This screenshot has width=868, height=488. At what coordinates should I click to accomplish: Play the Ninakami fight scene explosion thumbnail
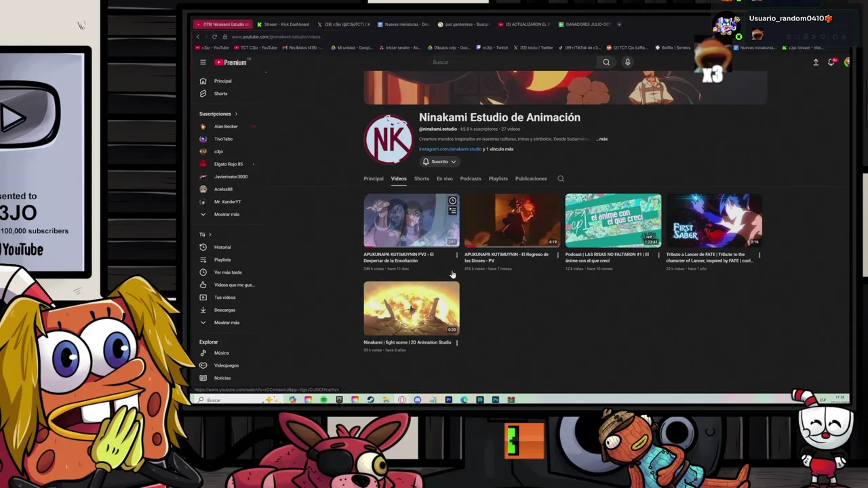412,308
